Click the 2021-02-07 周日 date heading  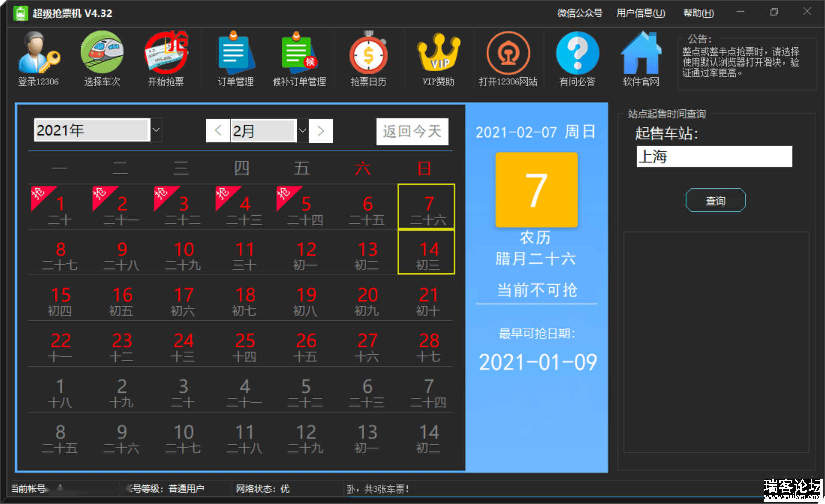tap(536, 132)
